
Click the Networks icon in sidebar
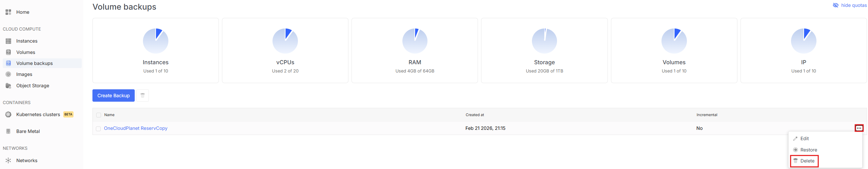tap(8, 160)
